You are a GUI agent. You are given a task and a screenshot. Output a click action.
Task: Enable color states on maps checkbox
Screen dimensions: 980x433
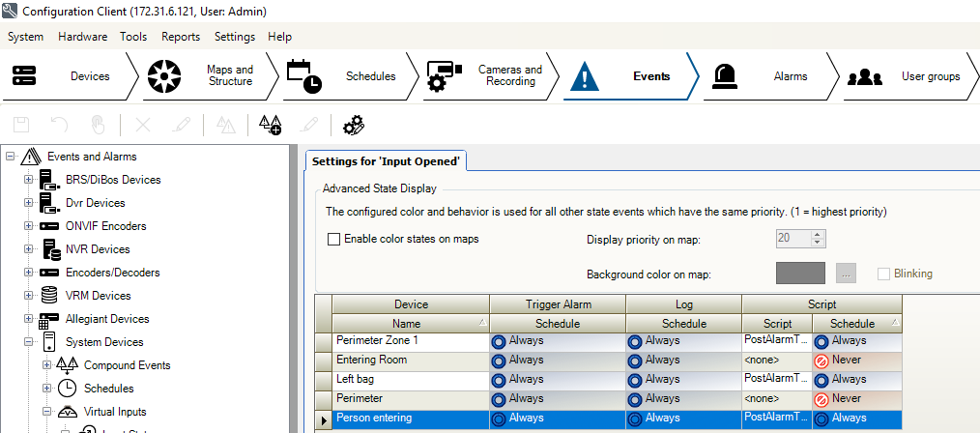334,239
